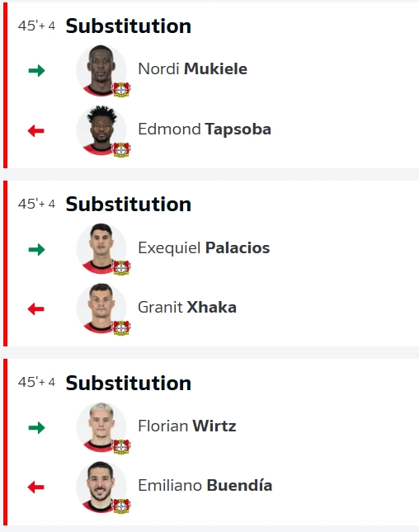Screen dimensions: 419x532
Task: Click the Leverkusen club badge on Mukiele's photo
Action: (121, 90)
